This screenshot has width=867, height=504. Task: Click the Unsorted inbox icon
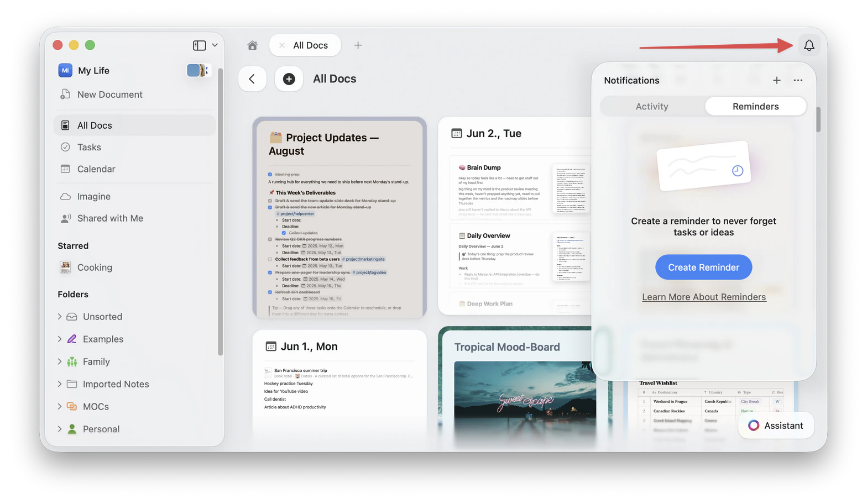click(72, 317)
